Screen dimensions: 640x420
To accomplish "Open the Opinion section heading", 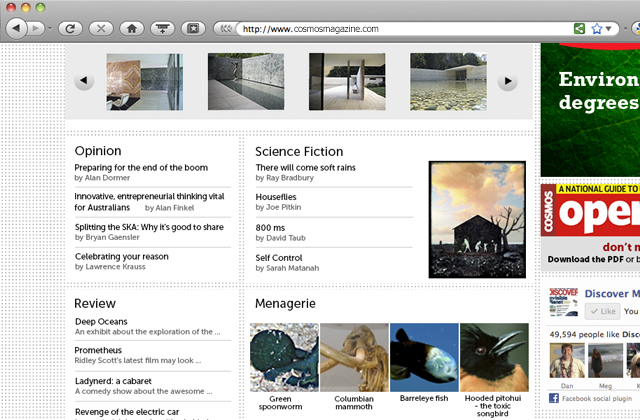I will (98, 151).
